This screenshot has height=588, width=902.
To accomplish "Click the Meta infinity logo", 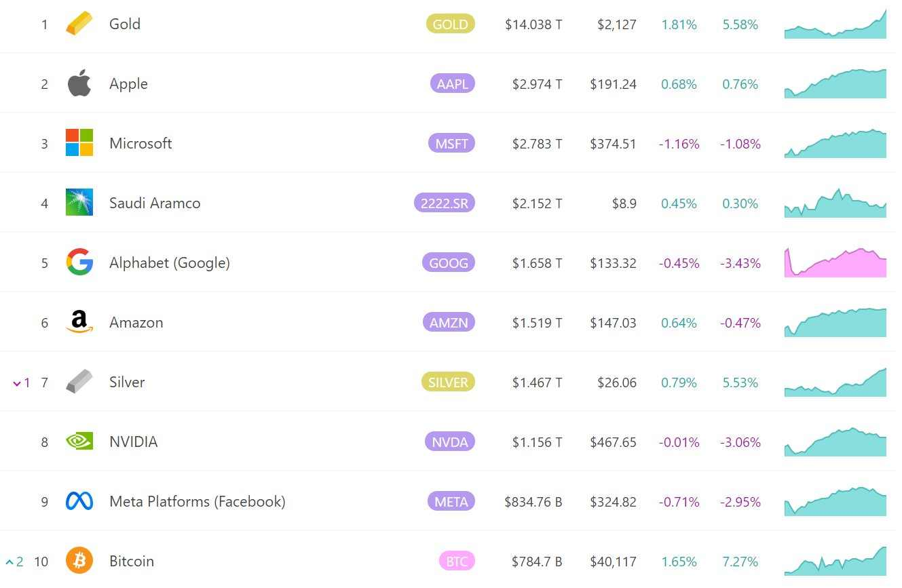I will [x=79, y=501].
